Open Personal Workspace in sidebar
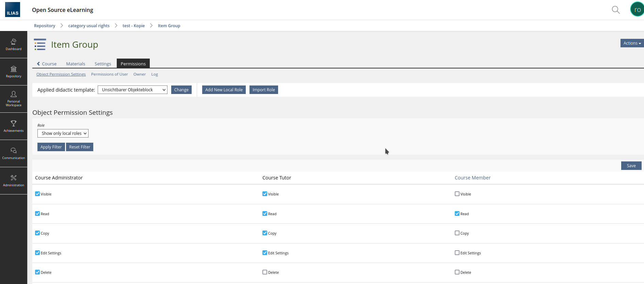 pyautogui.click(x=14, y=99)
